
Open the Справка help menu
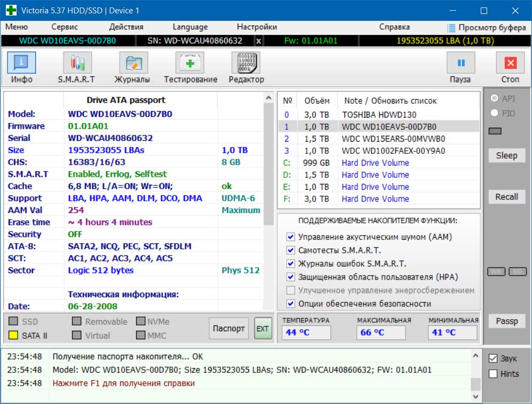(394, 27)
